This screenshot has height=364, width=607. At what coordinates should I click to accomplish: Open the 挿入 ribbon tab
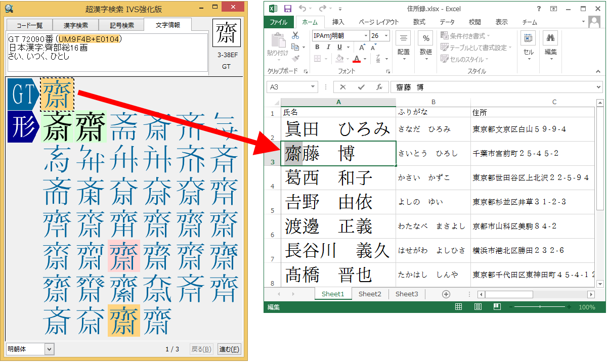point(338,22)
